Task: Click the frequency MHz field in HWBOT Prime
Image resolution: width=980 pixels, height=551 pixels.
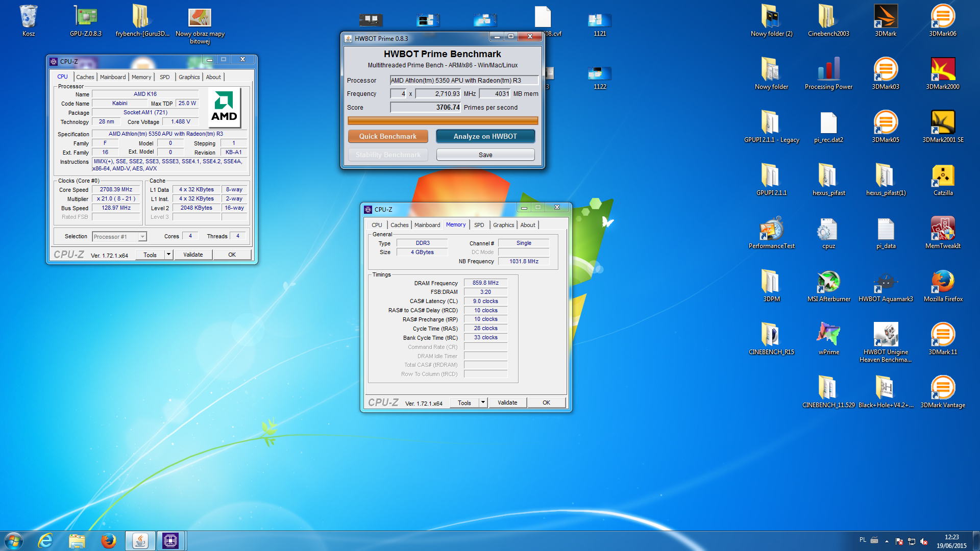Action: 438,93
